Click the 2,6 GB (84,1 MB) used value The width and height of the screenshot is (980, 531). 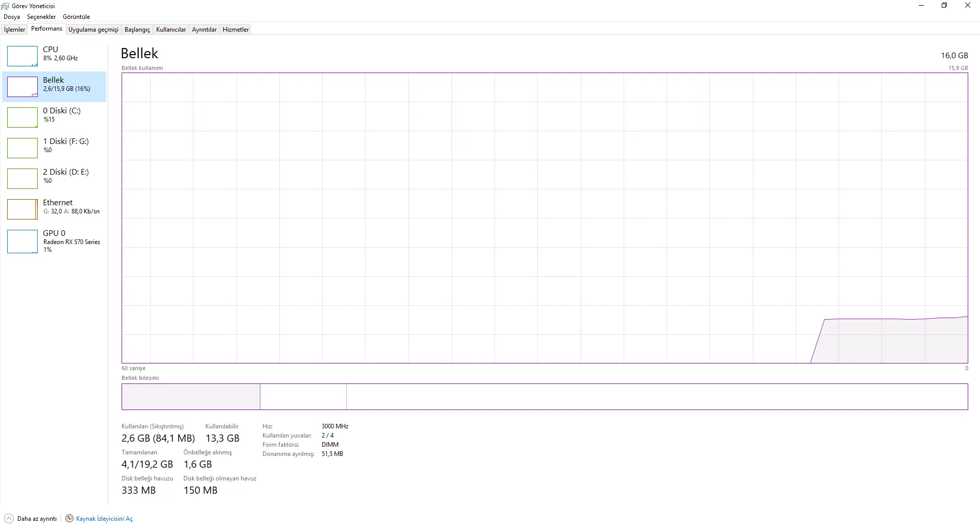click(158, 438)
